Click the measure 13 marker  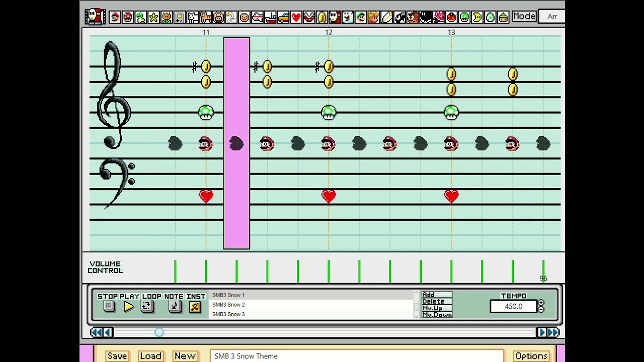point(451,32)
